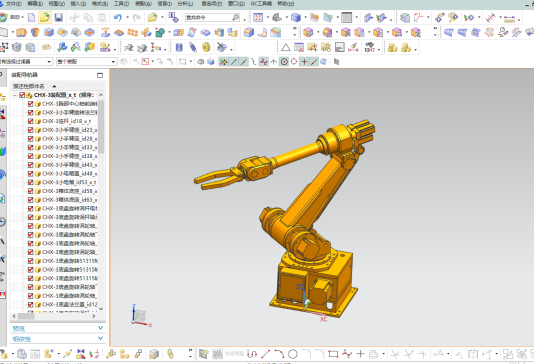Select the Circle tool in the bottom sketch toolbar
This screenshot has height=364, width=534.
tap(293, 354)
